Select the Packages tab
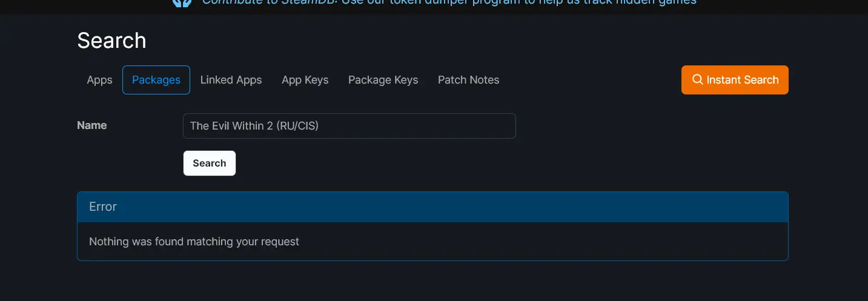This screenshot has width=868, height=301. (156, 80)
